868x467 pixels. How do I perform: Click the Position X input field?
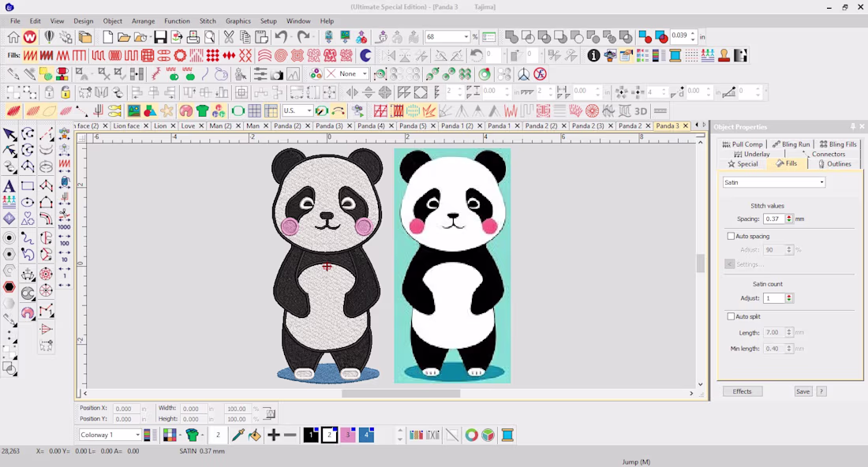click(x=125, y=409)
